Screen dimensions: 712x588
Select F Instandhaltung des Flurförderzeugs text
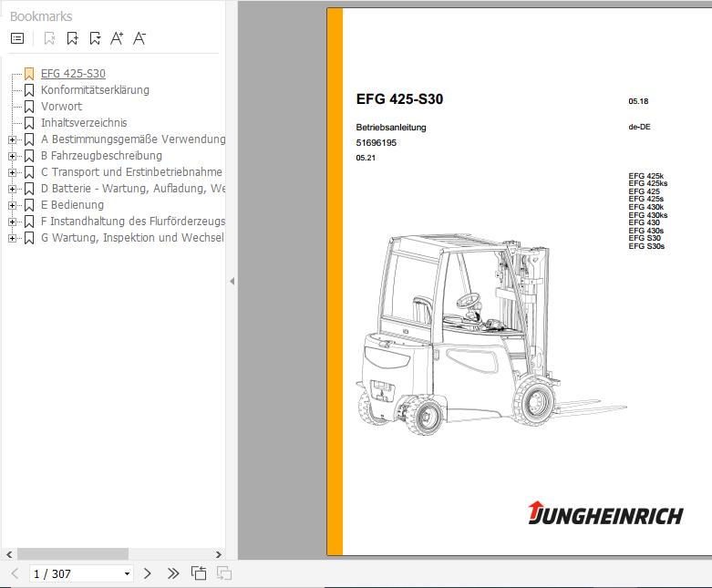[133, 221]
